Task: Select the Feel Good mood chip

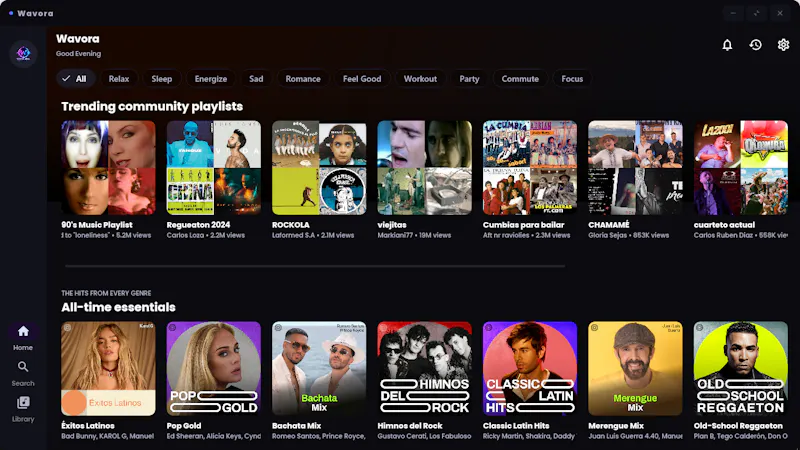Action: (362, 79)
